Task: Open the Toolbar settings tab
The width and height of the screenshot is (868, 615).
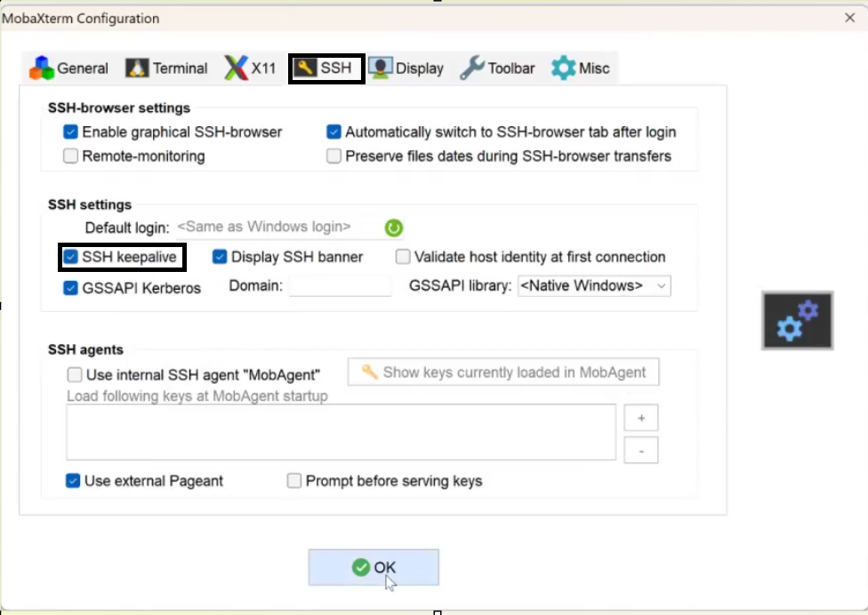Action: [498, 68]
